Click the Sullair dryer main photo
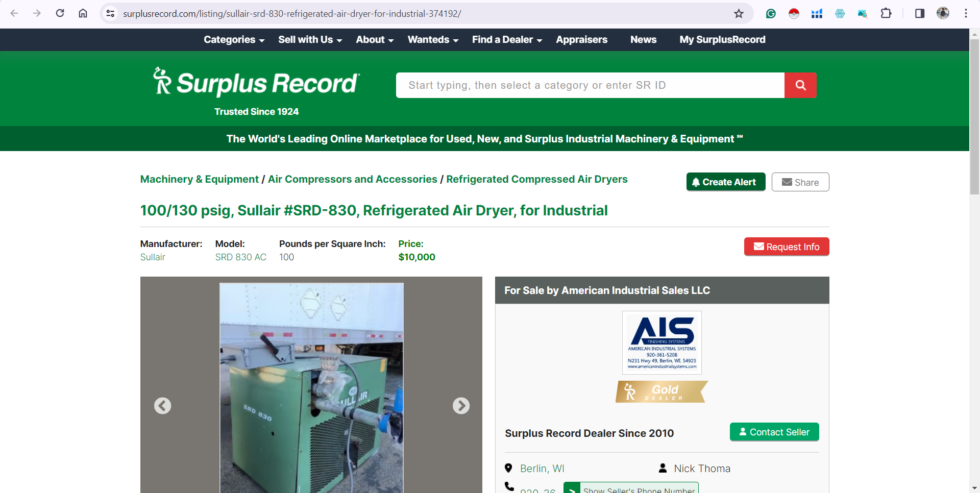980x493 pixels. [311, 388]
